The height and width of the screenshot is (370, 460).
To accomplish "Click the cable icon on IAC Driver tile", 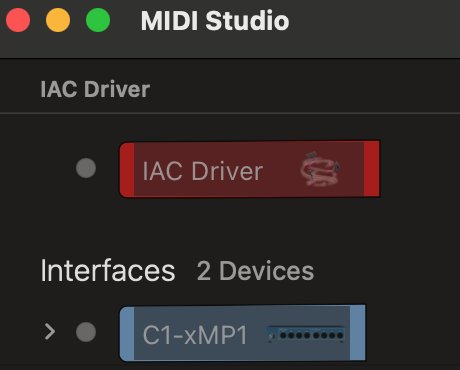I will click(x=320, y=169).
